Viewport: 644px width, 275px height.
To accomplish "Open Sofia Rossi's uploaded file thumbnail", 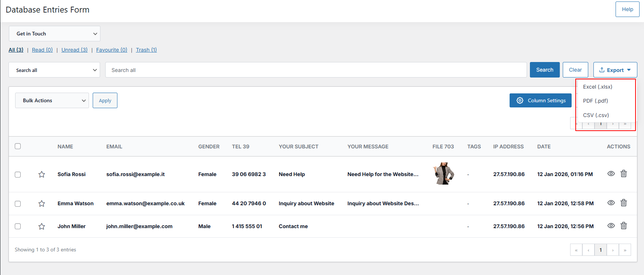I will tap(443, 173).
